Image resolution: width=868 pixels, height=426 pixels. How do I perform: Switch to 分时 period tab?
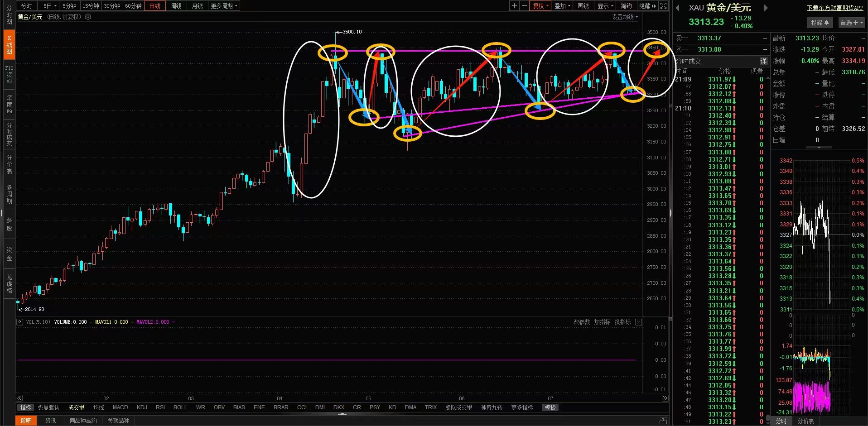click(x=27, y=6)
